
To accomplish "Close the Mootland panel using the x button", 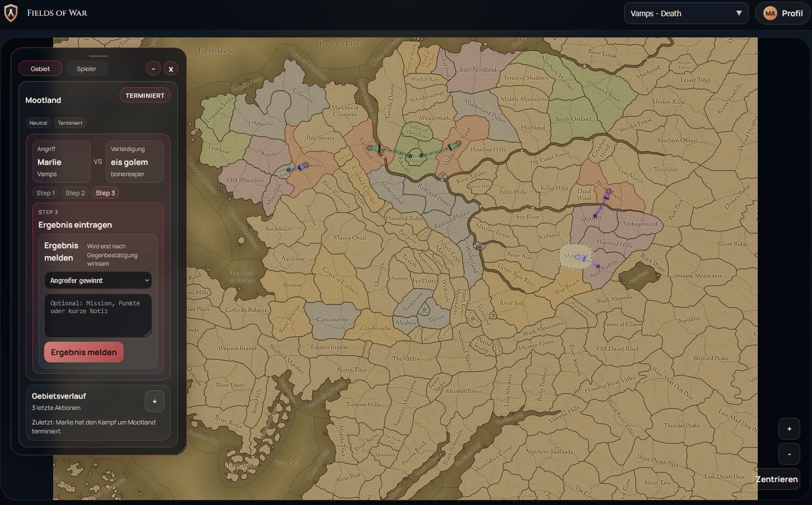I will (x=171, y=69).
